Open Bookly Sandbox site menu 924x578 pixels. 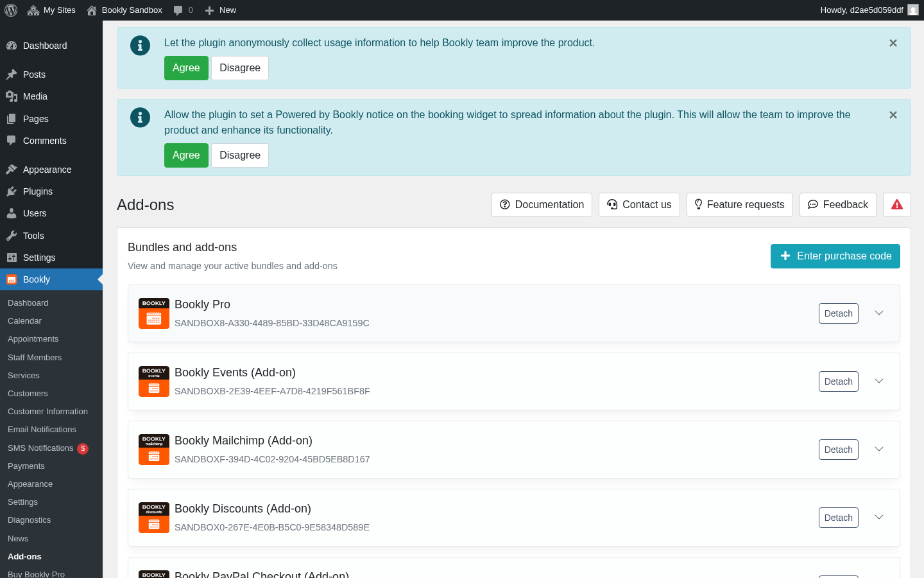click(x=124, y=10)
